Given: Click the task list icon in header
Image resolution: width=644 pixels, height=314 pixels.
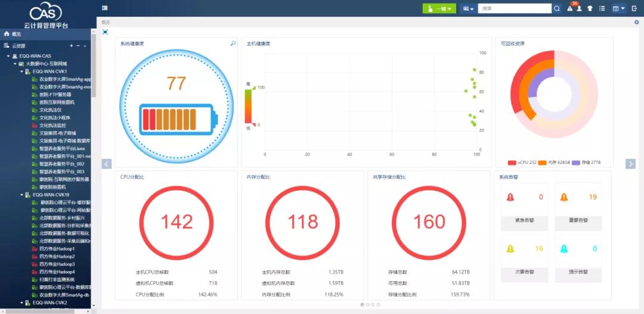Looking at the screenshot, I should [x=602, y=9].
